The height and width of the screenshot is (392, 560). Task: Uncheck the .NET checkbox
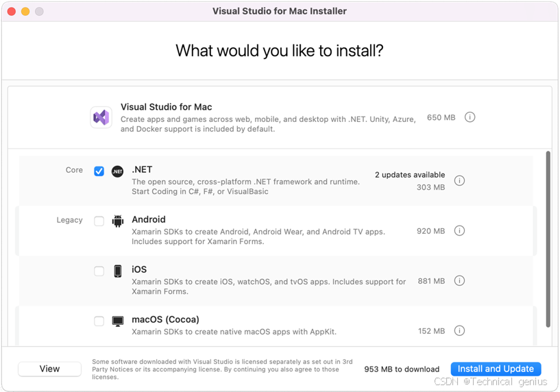click(x=99, y=171)
